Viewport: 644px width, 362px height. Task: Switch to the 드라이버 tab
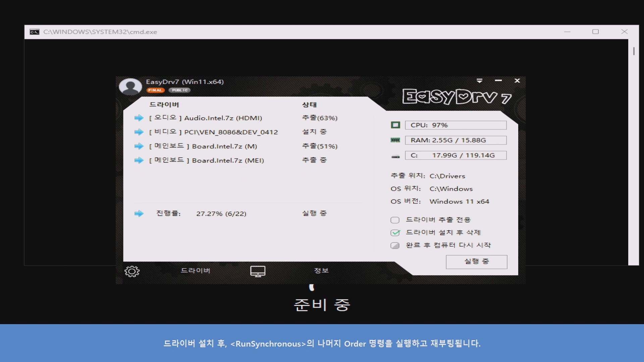(195, 270)
